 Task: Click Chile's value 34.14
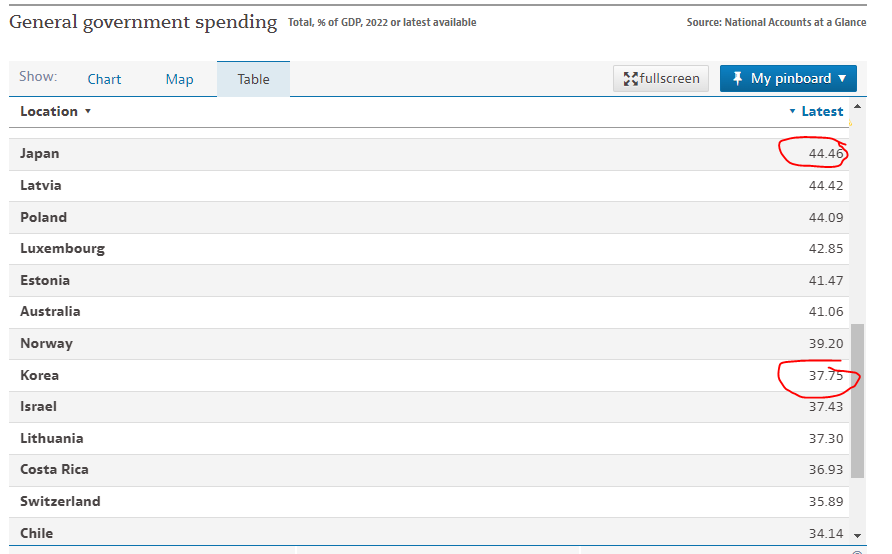click(825, 534)
